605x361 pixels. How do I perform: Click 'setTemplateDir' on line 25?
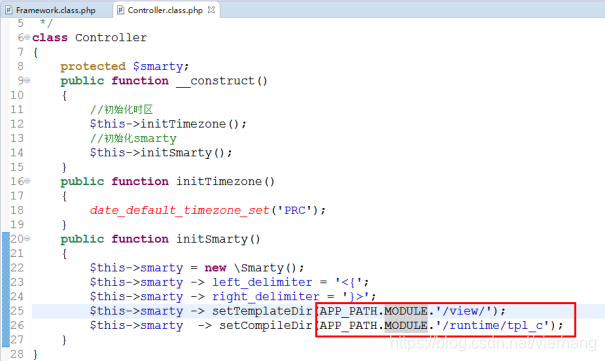pyautogui.click(x=262, y=311)
